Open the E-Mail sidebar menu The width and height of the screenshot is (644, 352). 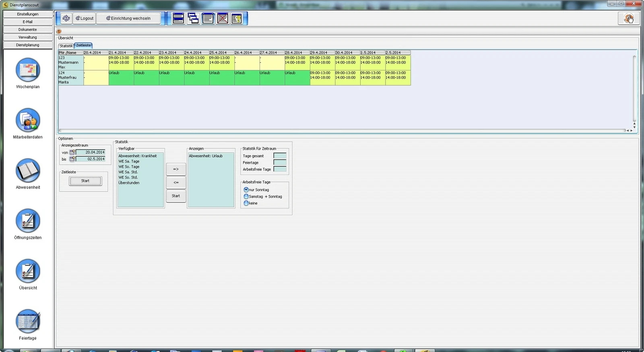(28, 22)
